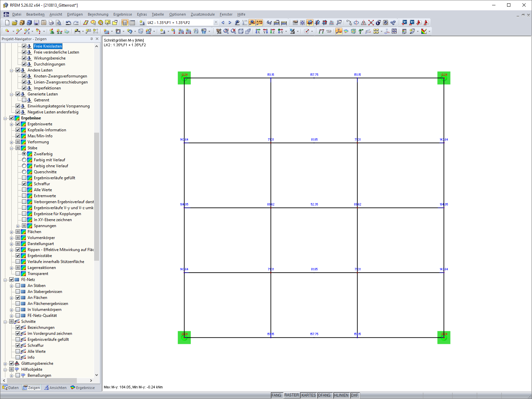Screen dimensions: 532x399
Task: Disable the Schraffur checkbox under Stäbe
Action: [24, 184]
